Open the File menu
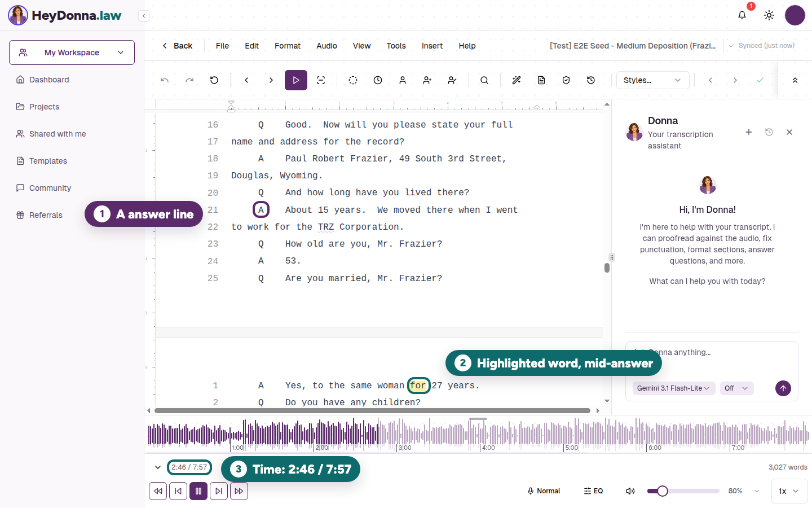Image resolution: width=812 pixels, height=508 pixels. click(x=222, y=46)
